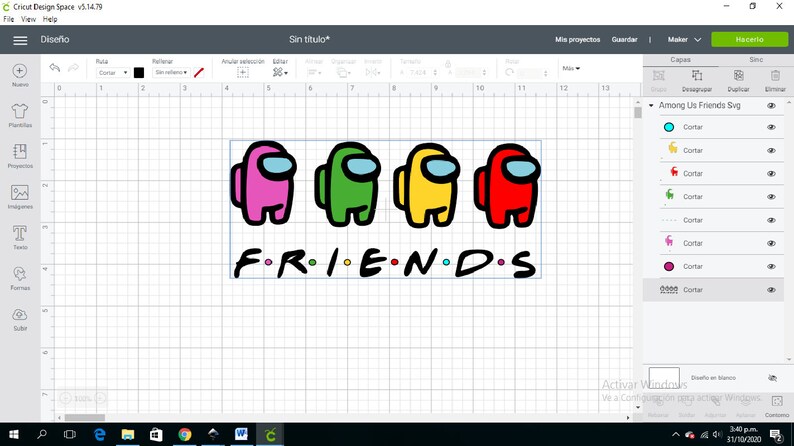
Task: Undo the last action
Action: point(55,68)
